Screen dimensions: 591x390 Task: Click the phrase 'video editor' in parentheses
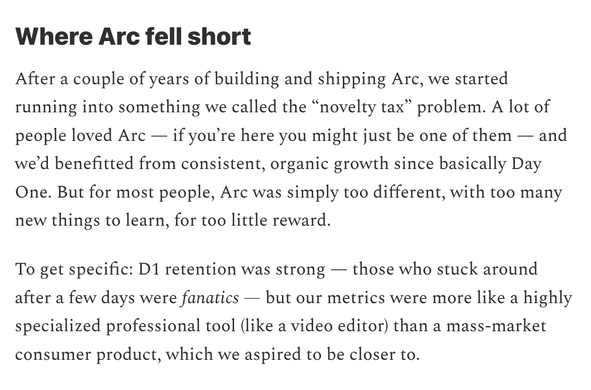tap(337, 326)
